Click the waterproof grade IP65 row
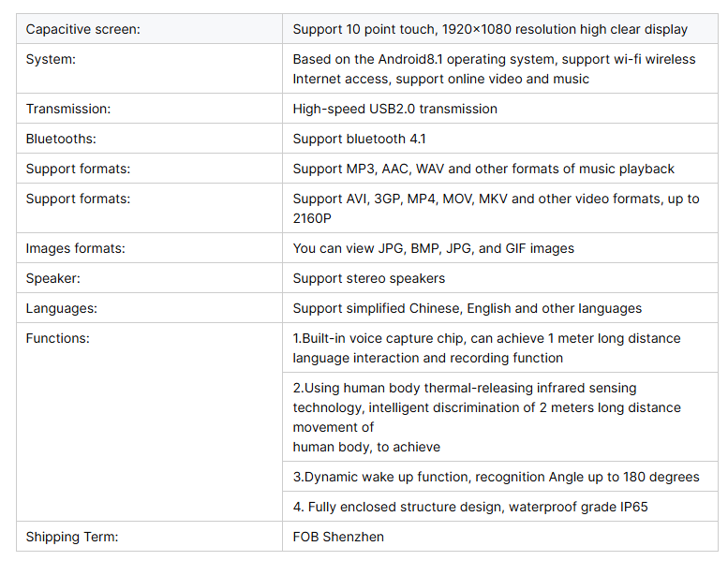Screen dimensions: 728x561 [x=500, y=507]
